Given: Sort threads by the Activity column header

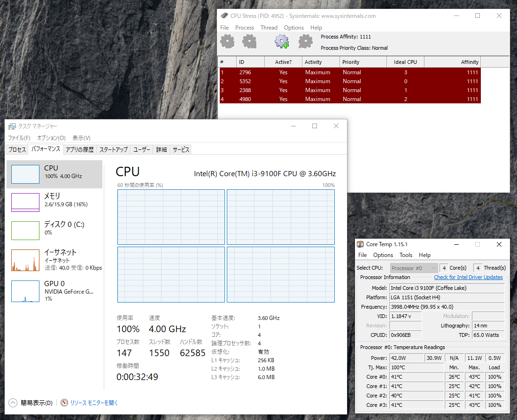Looking at the screenshot, I should (x=321, y=62).
